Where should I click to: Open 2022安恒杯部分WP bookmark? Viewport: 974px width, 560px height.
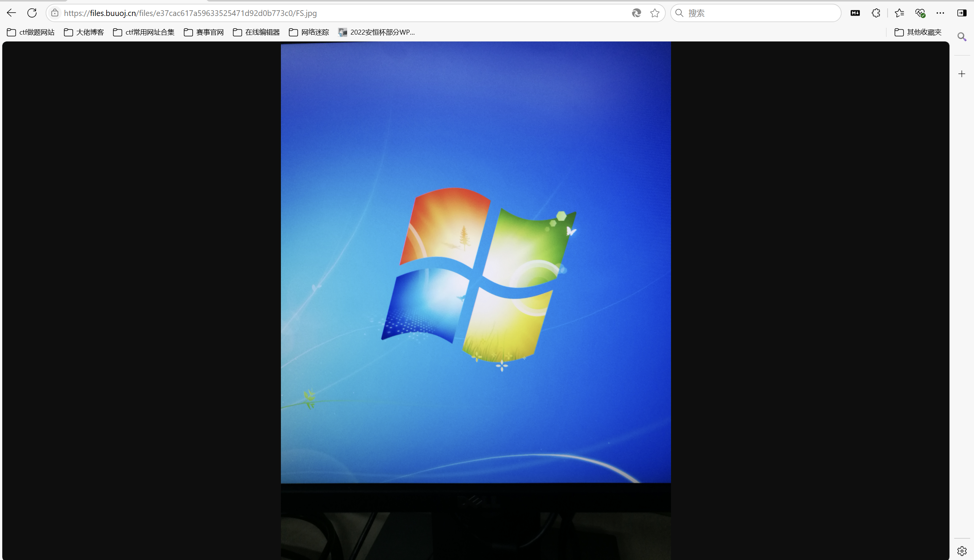click(x=376, y=32)
